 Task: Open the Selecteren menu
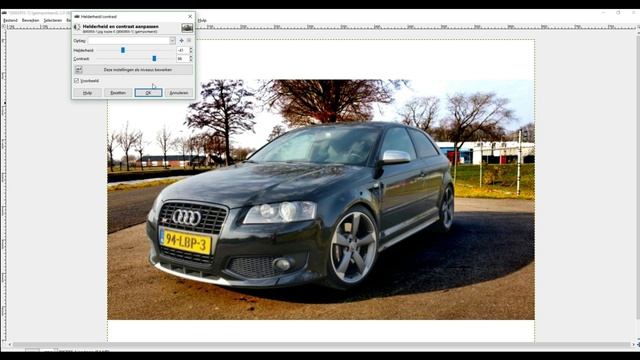click(x=53, y=20)
